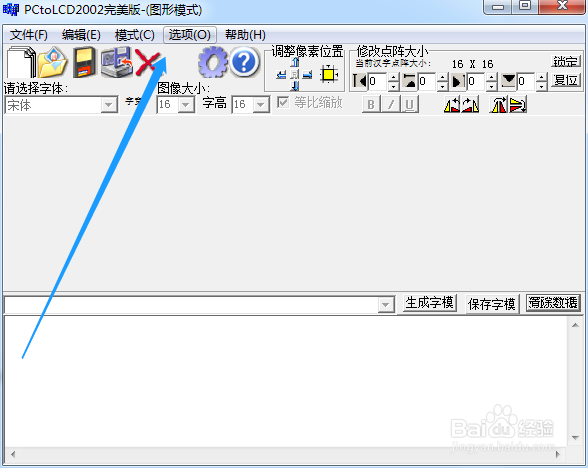Expand the 字高 height dropdown
The height and width of the screenshot is (468, 588).
(x=261, y=105)
